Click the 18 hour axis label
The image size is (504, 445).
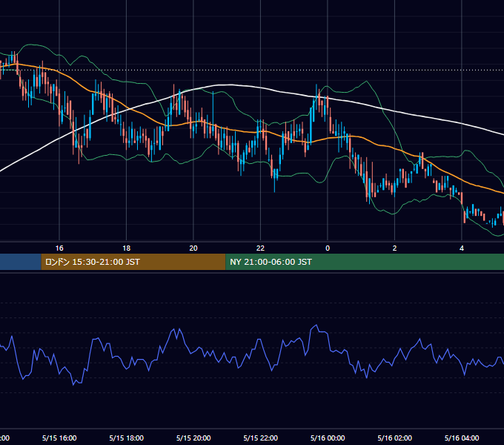click(126, 248)
